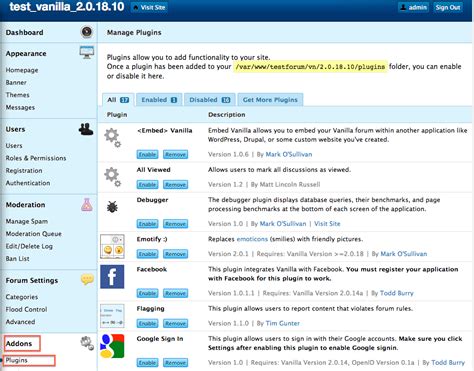Open Mark O'Sullivan link under Emotify
The image size is (474, 371).
(x=404, y=254)
